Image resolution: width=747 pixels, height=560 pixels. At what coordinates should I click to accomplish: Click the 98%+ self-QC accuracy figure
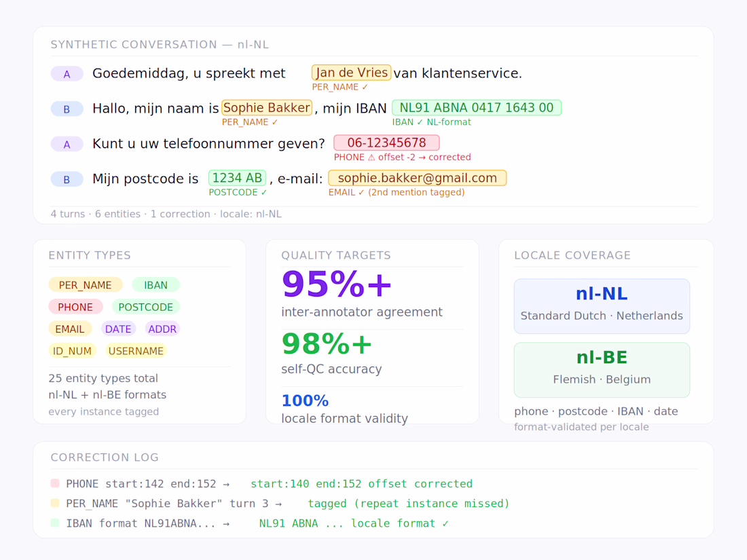[327, 344]
